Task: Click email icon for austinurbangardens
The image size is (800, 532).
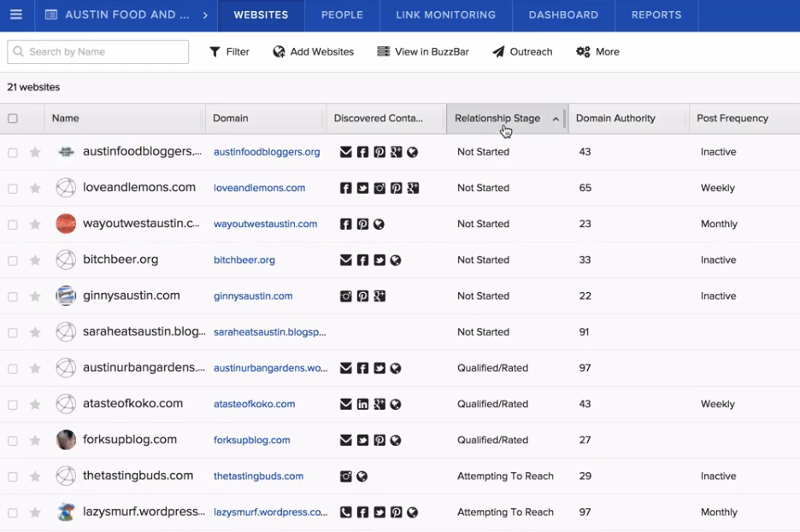Action: 346,368
